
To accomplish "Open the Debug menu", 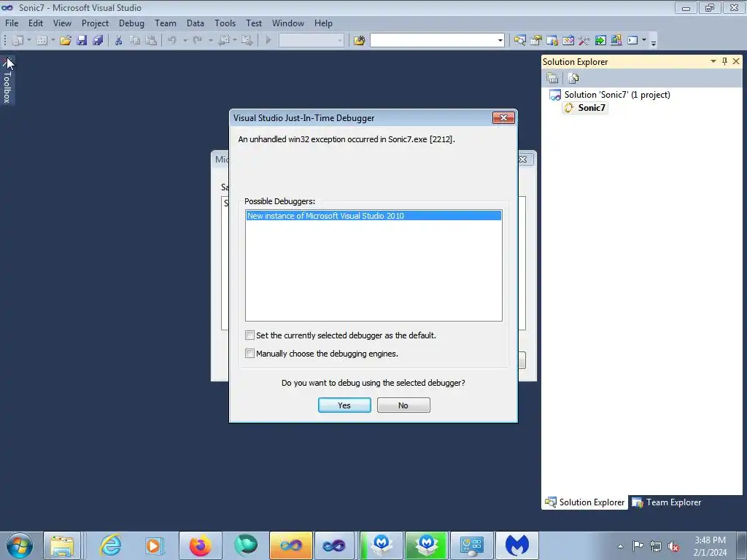I will click(x=131, y=23).
